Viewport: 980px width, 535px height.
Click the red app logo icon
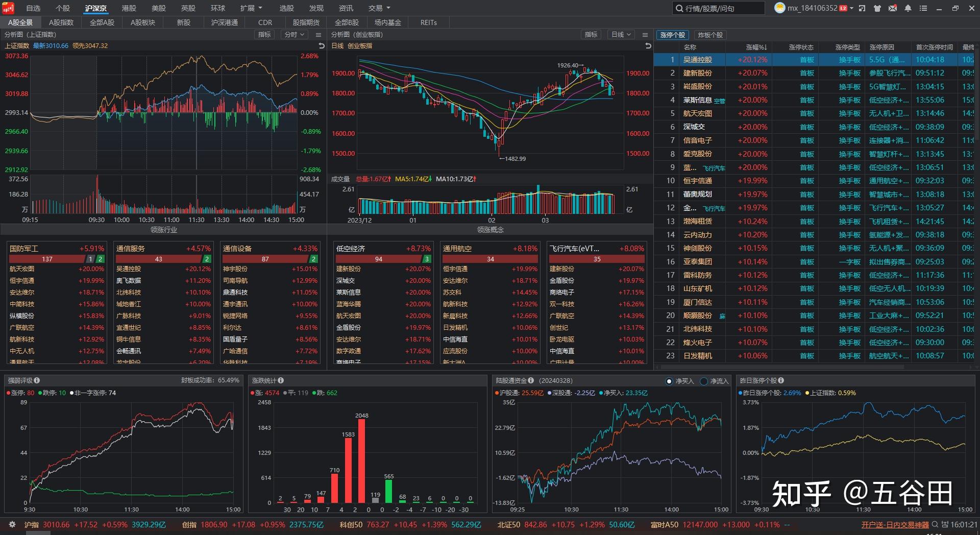click(8, 8)
